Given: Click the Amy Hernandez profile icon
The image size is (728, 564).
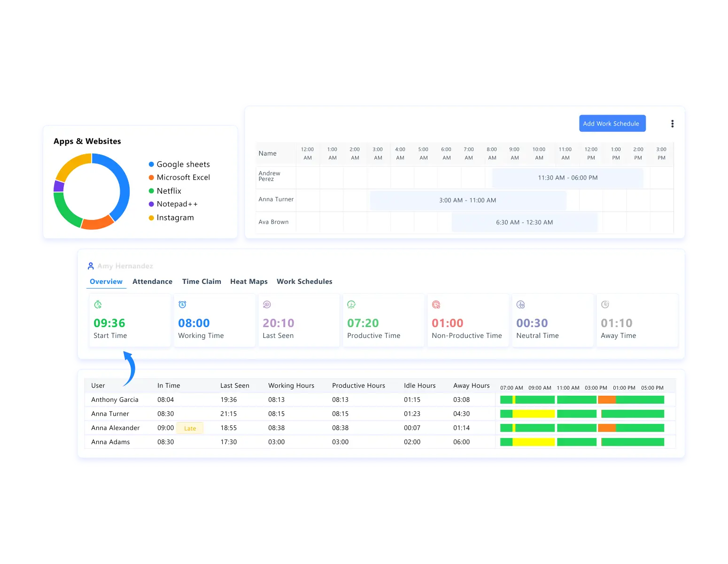Looking at the screenshot, I should (x=91, y=266).
